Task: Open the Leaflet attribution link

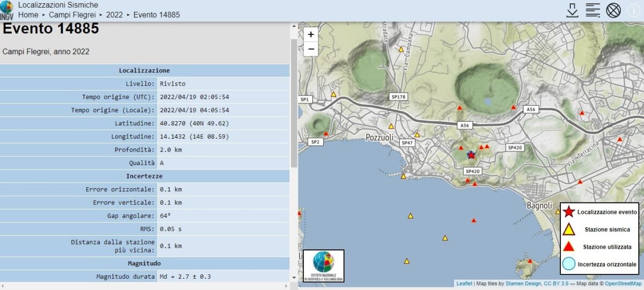Action: coord(464,284)
